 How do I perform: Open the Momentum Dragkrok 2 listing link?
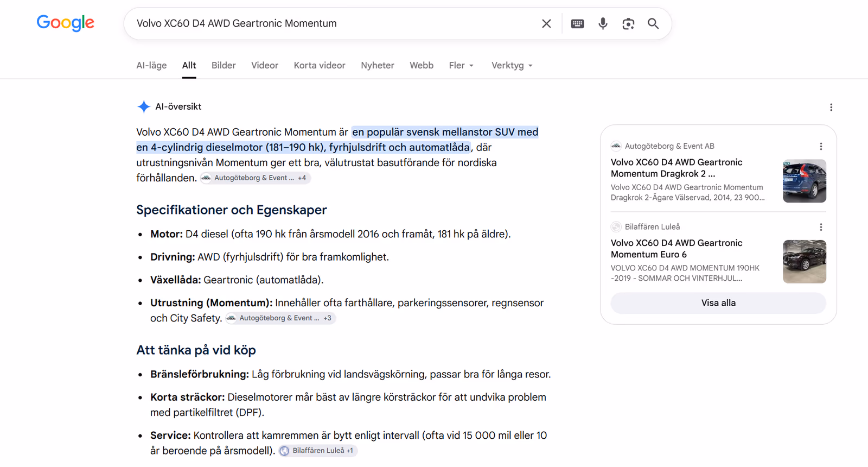click(676, 168)
